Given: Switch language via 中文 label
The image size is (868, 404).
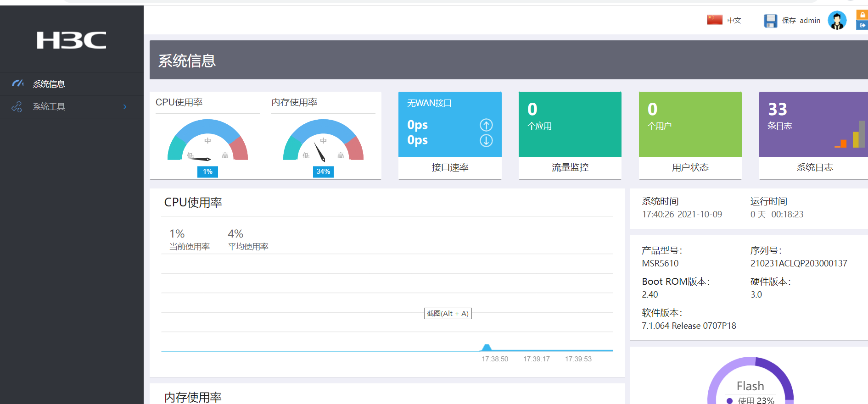Looking at the screenshot, I should point(734,20).
